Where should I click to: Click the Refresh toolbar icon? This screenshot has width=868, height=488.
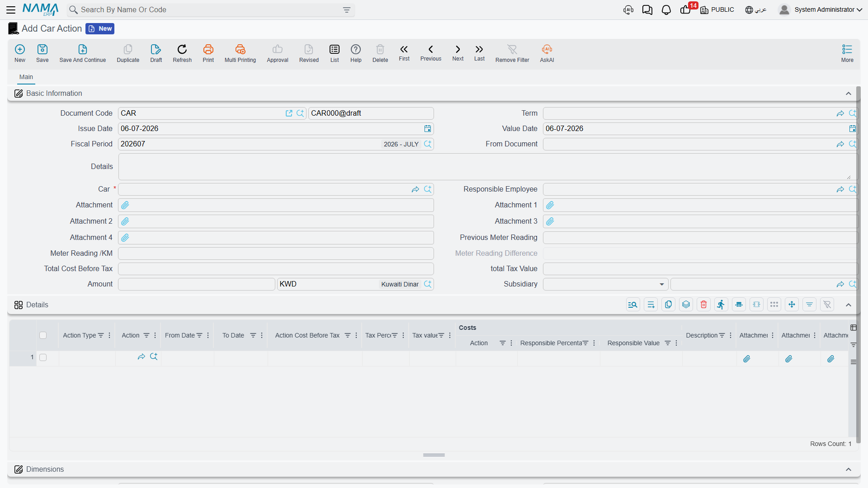[182, 49]
